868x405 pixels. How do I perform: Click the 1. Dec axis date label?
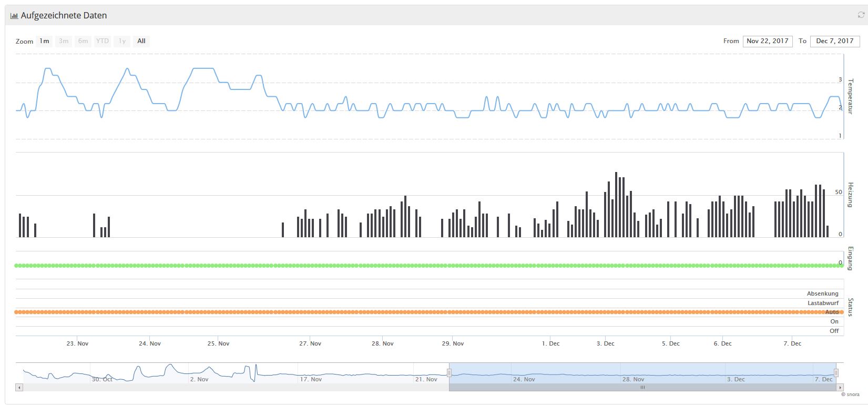pyautogui.click(x=551, y=343)
